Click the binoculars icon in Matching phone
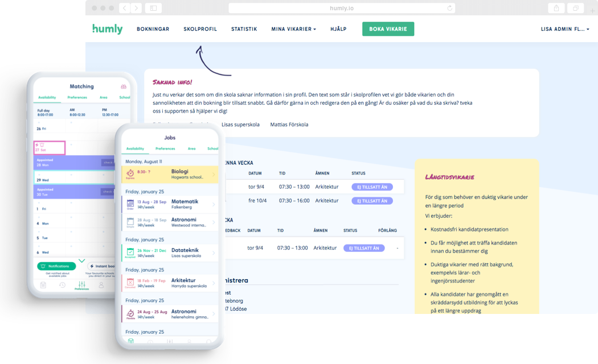 coord(124,87)
